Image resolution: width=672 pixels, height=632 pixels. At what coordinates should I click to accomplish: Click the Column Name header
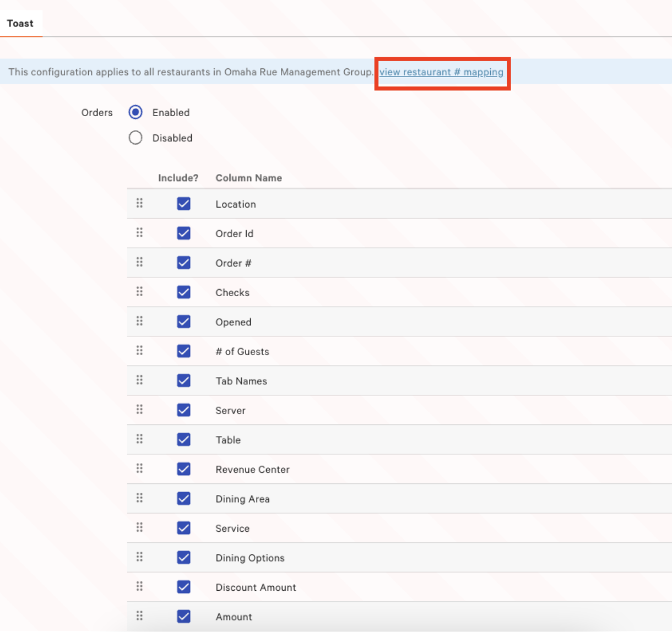tap(248, 178)
